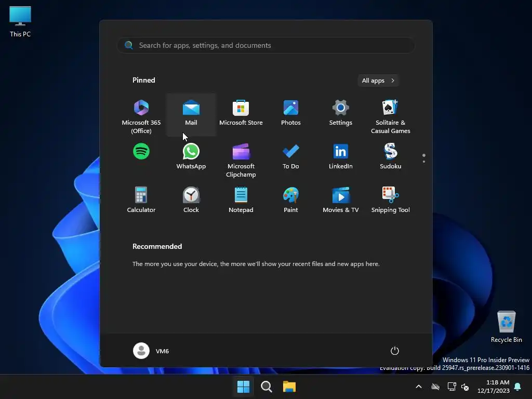Open the VM6 user account menu

pyautogui.click(x=151, y=351)
